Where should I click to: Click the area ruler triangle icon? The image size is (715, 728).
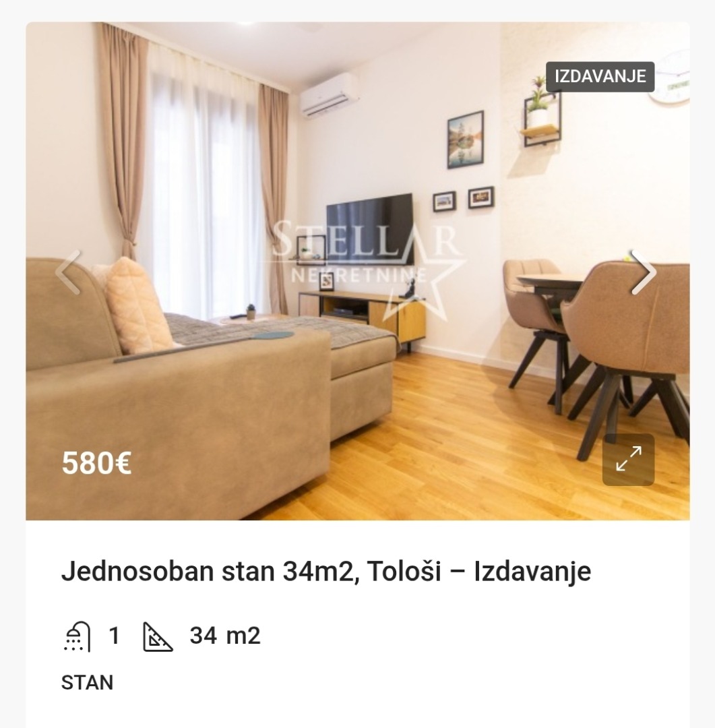pos(158,637)
